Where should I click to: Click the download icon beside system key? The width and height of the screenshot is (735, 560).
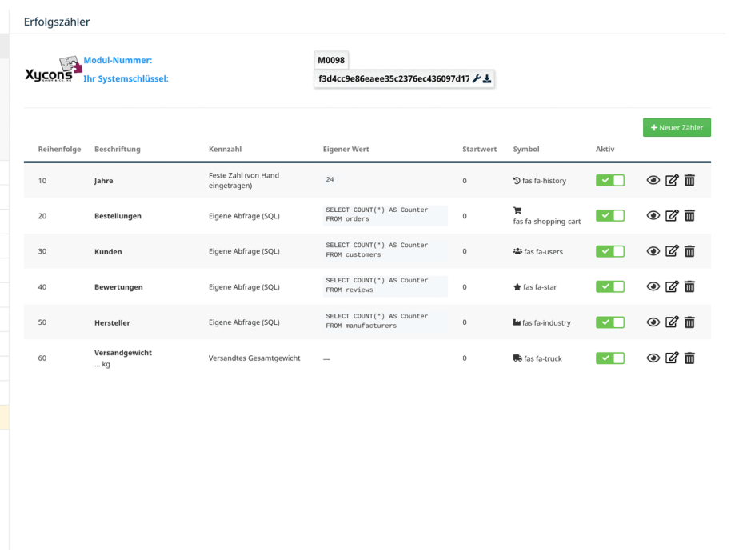(487, 78)
